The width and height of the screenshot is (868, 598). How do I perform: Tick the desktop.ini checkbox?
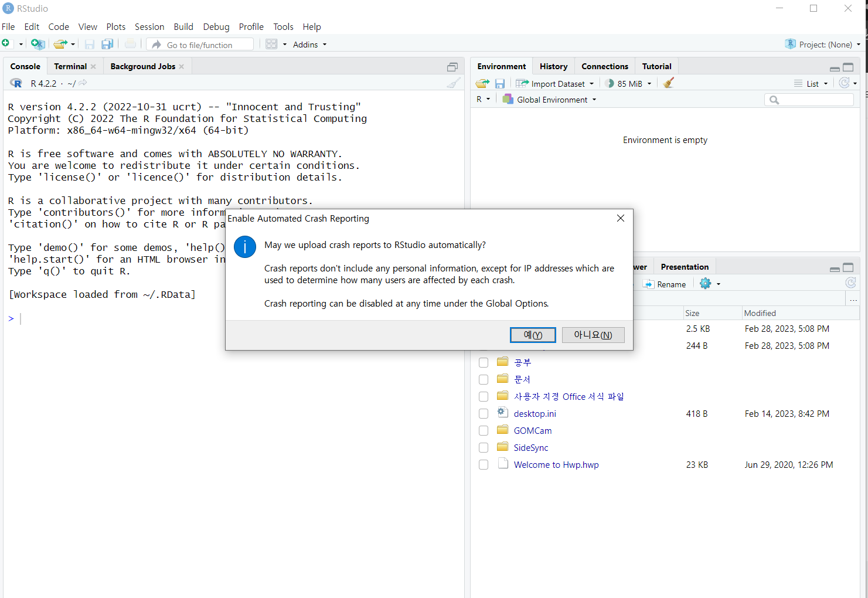tap(484, 413)
